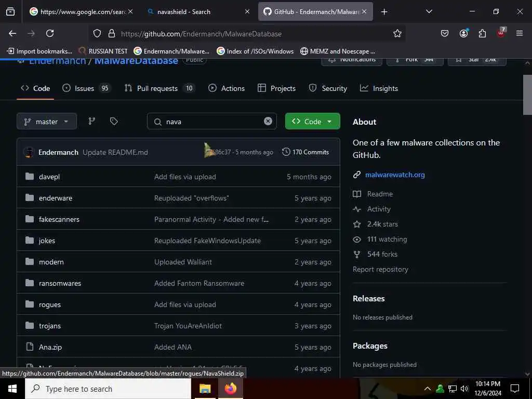Open the tracking protection shield icon
This screenshot has width=532, height=399.
click(97, 33)
